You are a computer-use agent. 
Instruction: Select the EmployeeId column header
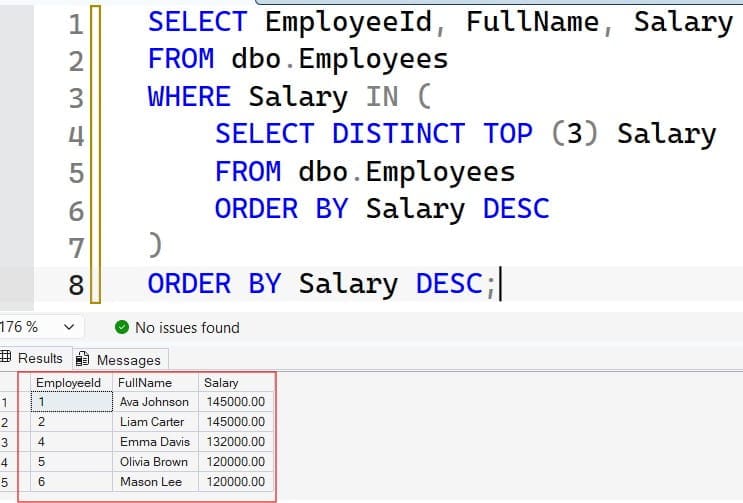72,383
